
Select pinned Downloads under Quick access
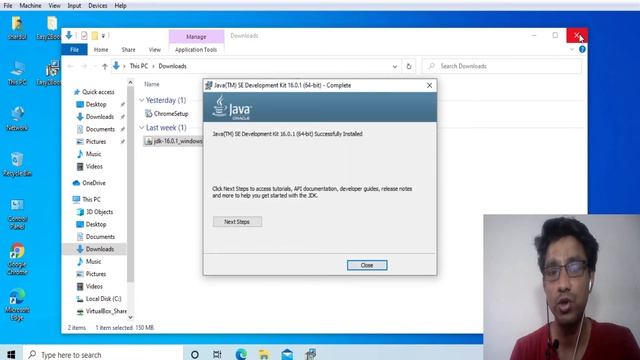point(100,117)
